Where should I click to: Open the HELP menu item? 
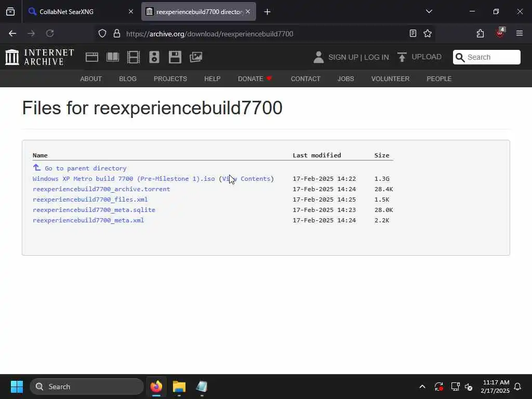coord(212,79)
